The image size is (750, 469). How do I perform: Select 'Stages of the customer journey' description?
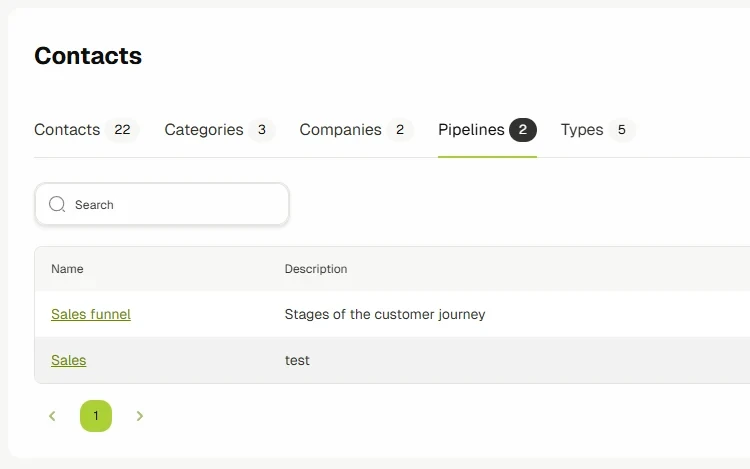pyautogui.click(x=385, y=314)
